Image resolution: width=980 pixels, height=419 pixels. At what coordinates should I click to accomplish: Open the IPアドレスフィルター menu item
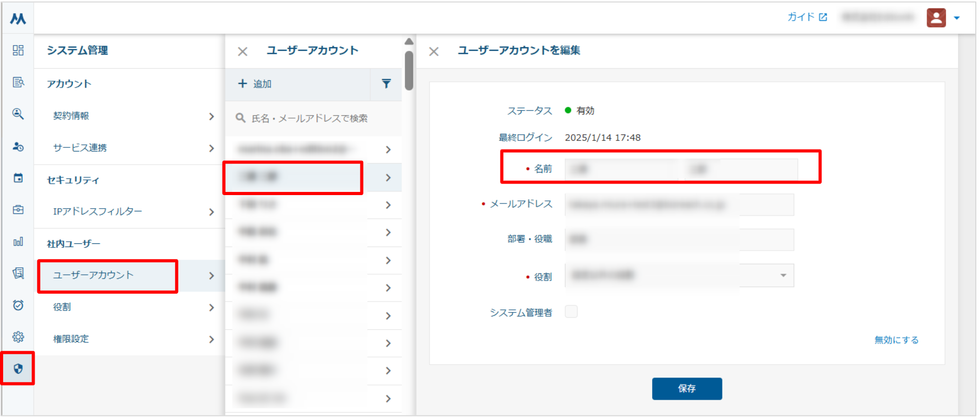[x=131, y=212]
